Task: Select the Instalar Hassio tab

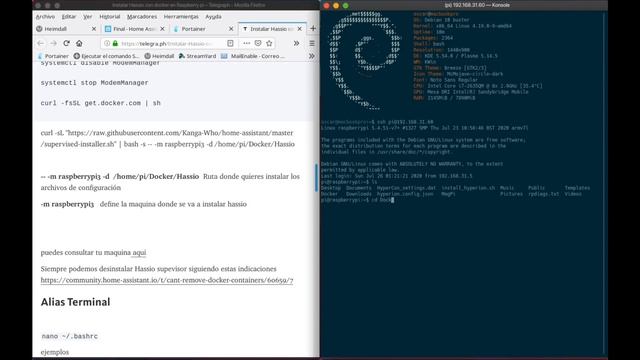Action: (272, 29)
